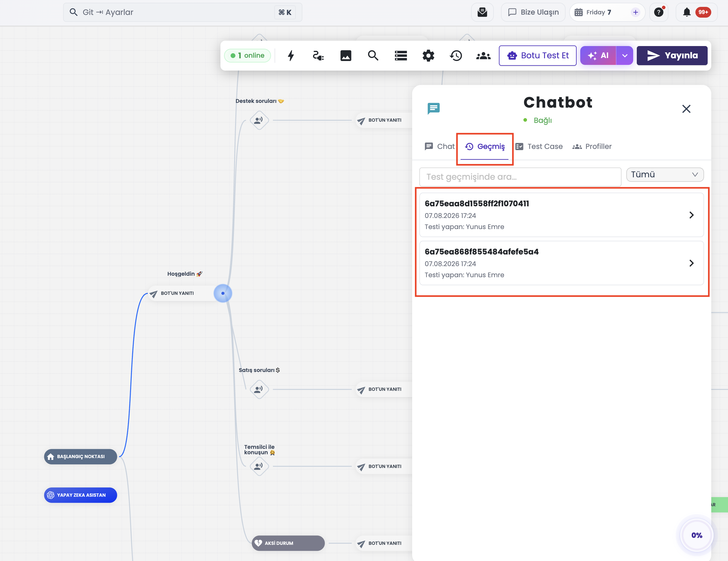Click the plus icon next to Friday 7
This screenshot has height=561, width=728.
pos(635,12)
